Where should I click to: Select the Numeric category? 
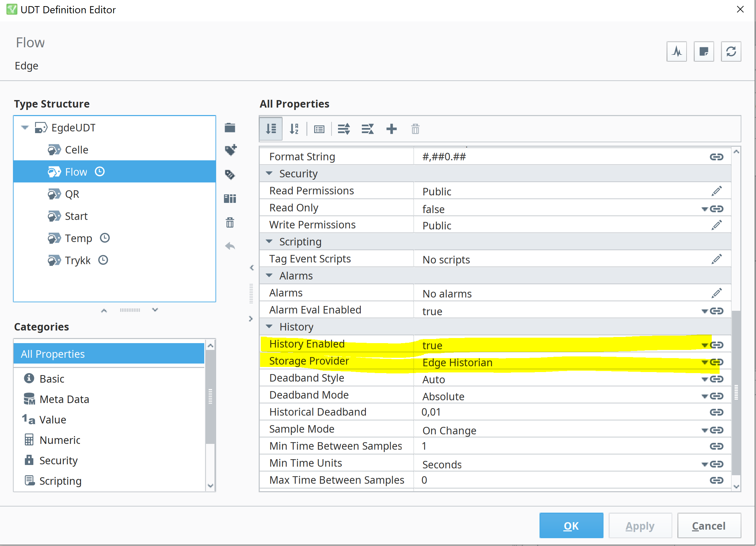pos(109,440)
